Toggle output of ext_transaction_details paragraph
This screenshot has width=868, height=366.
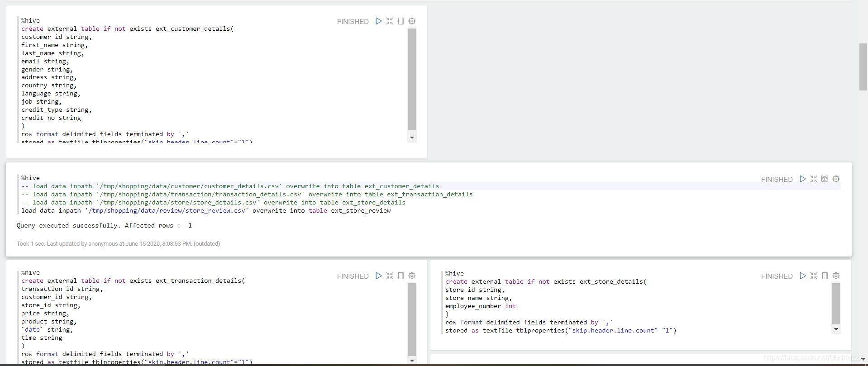(401, 276)
